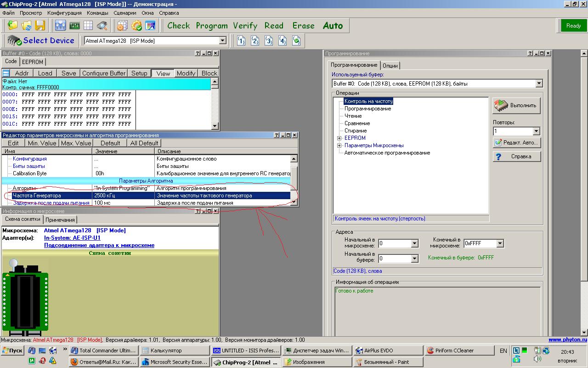Viewport: 588px width, 368px height.
Task: Open the Начальный в микросхеме address dropdown
Action: 414,243
